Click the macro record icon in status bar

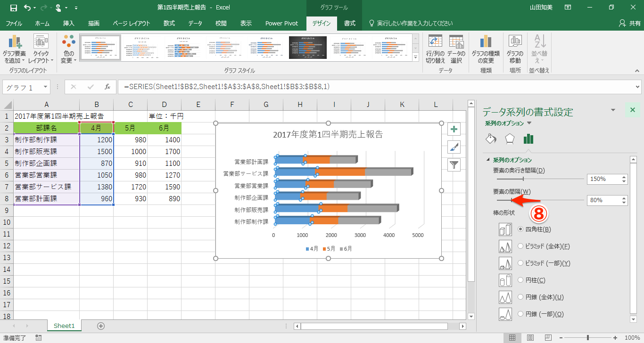click(38, 337)
